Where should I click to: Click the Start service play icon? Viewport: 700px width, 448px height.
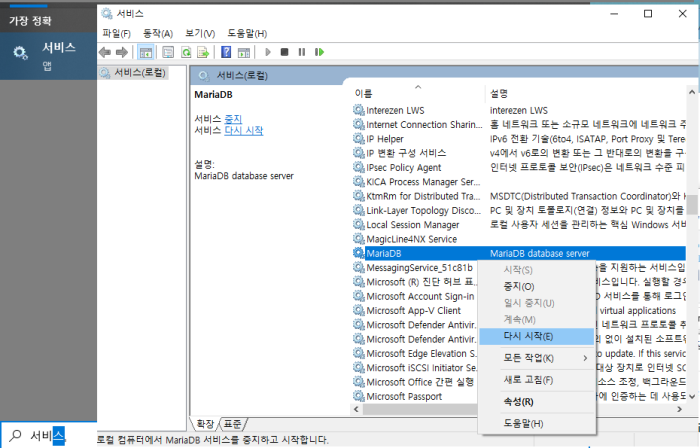coord(268,52)
